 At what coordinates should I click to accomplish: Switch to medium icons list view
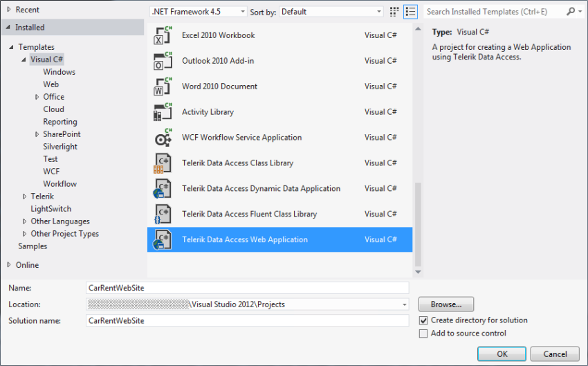coord(411,12)
